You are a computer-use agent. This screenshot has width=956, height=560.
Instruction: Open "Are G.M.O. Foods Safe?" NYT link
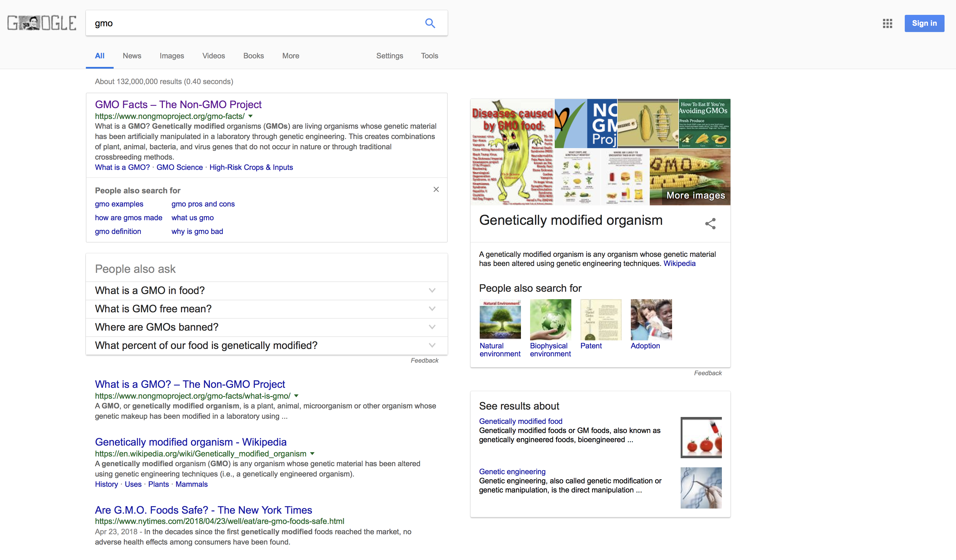click(203, 510)
